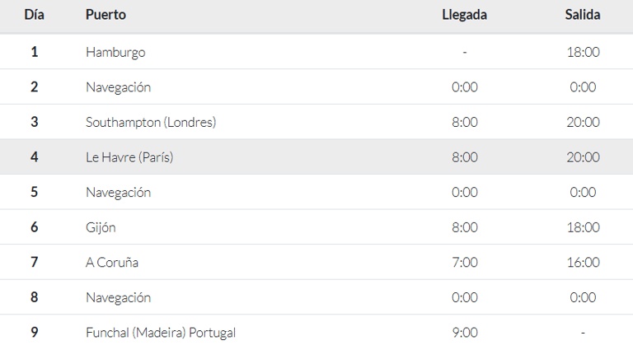Select the A Coruña port entry
Image resolution: width=633 pixels, height=364 pixels.
(112, 263)
